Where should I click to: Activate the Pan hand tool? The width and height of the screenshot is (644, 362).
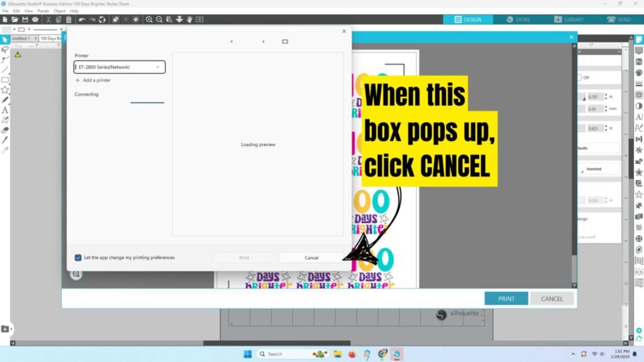point(189,19)
